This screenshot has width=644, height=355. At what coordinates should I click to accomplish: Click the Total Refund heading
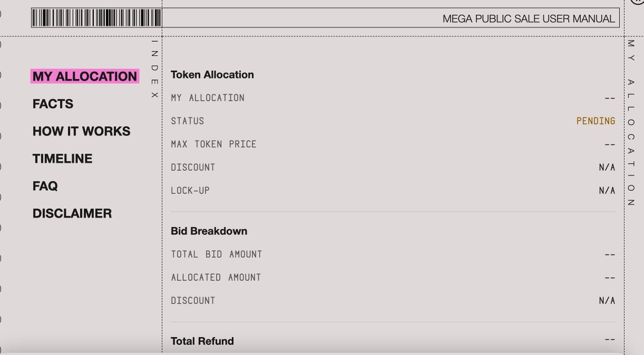202,341
